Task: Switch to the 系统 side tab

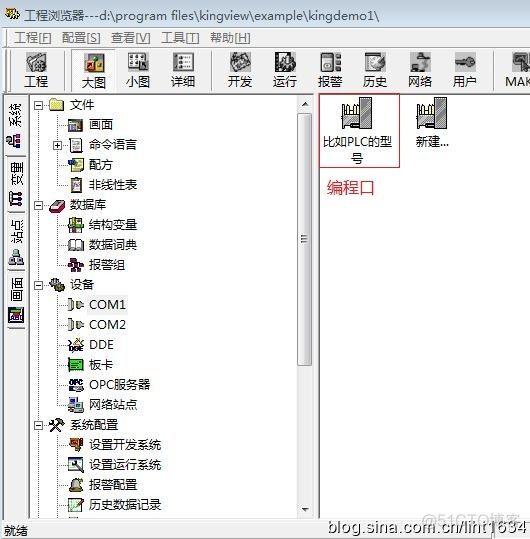Action: coord(15,125)
